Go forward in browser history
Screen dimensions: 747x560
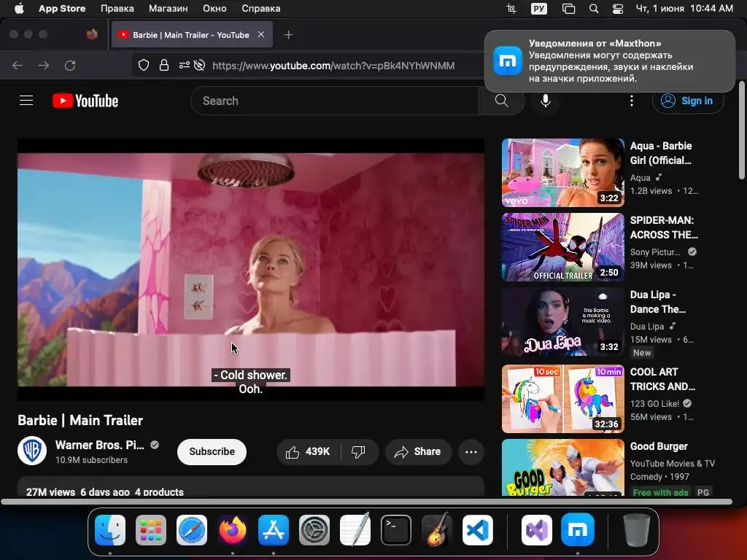coord(44,65)
